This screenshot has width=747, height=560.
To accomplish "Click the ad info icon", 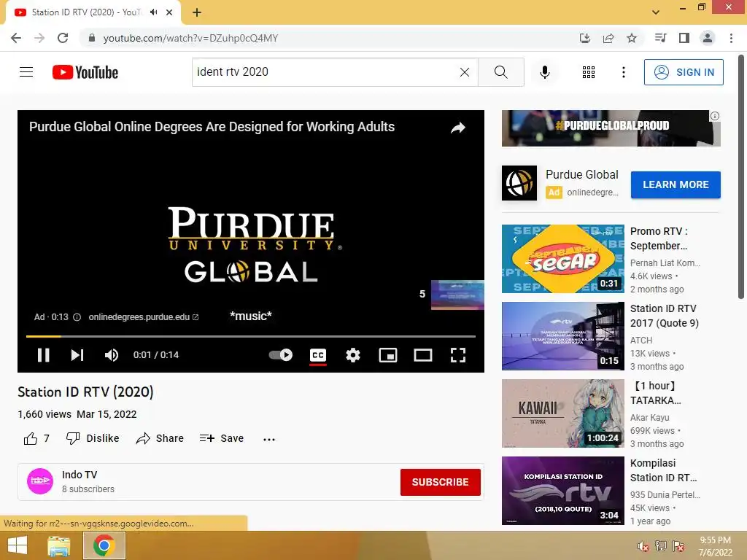I will point(77,317).
